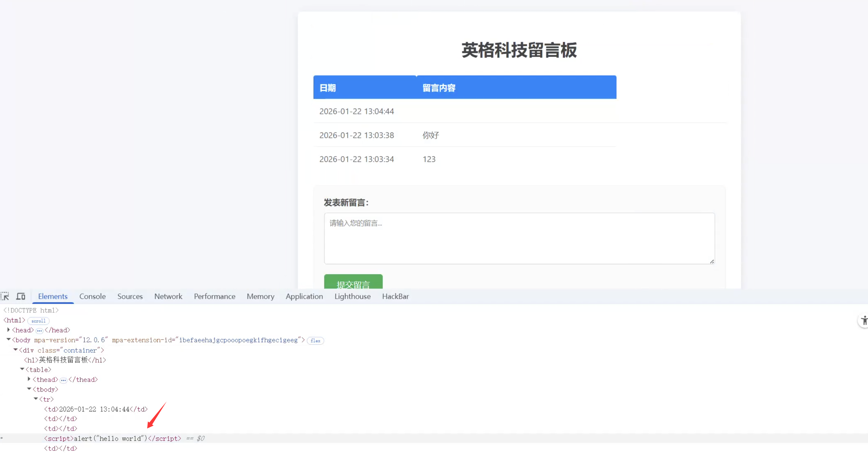
Task: Switch to the Elements tab
Action: click(x=53, y=296)
